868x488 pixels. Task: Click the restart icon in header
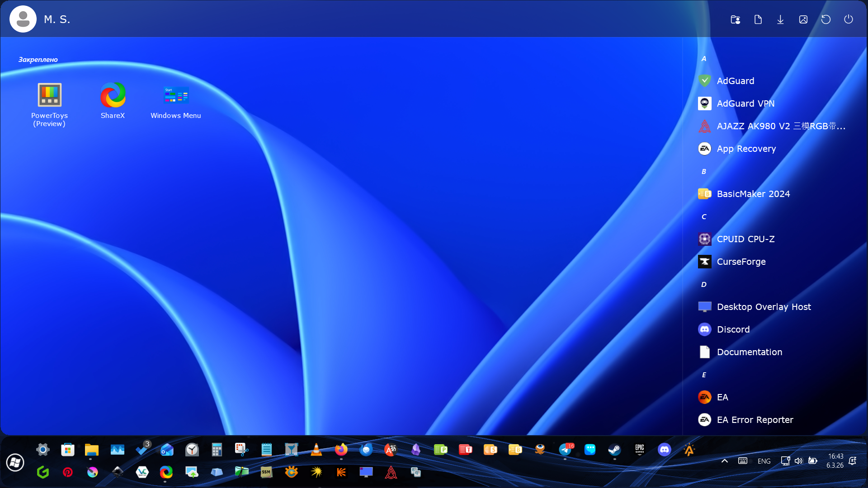(826, 19)
